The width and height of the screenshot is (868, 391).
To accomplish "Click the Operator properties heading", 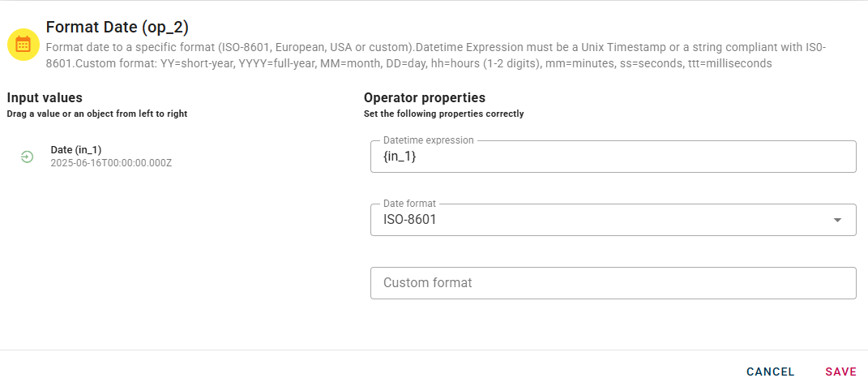I will point(425,98).
